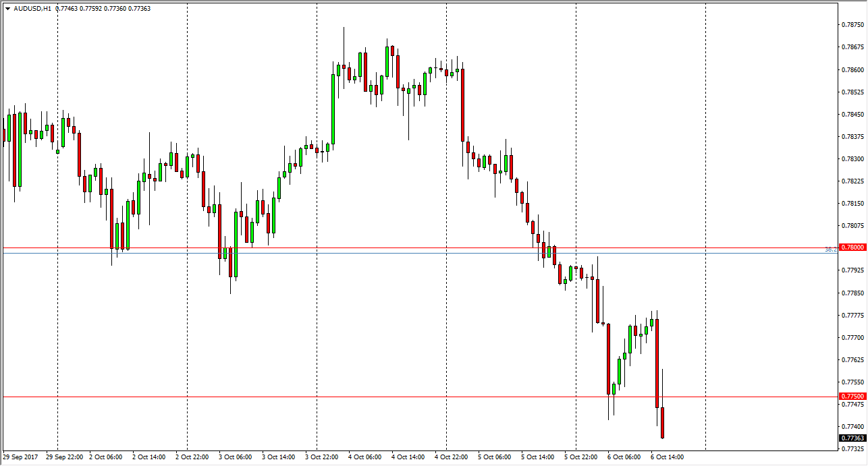Viewport: 868px width, 466px height.
Task: Click the red 0.77500 price tag
Action: (852, 397)
